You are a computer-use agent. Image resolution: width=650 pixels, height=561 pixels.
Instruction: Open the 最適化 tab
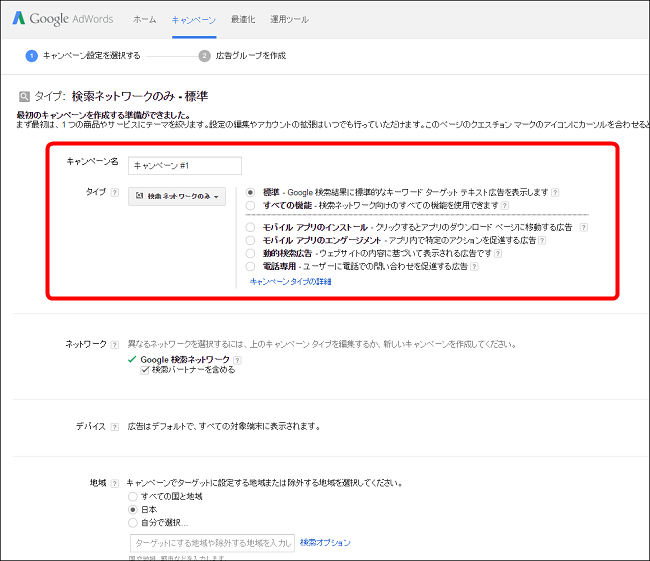243,19
